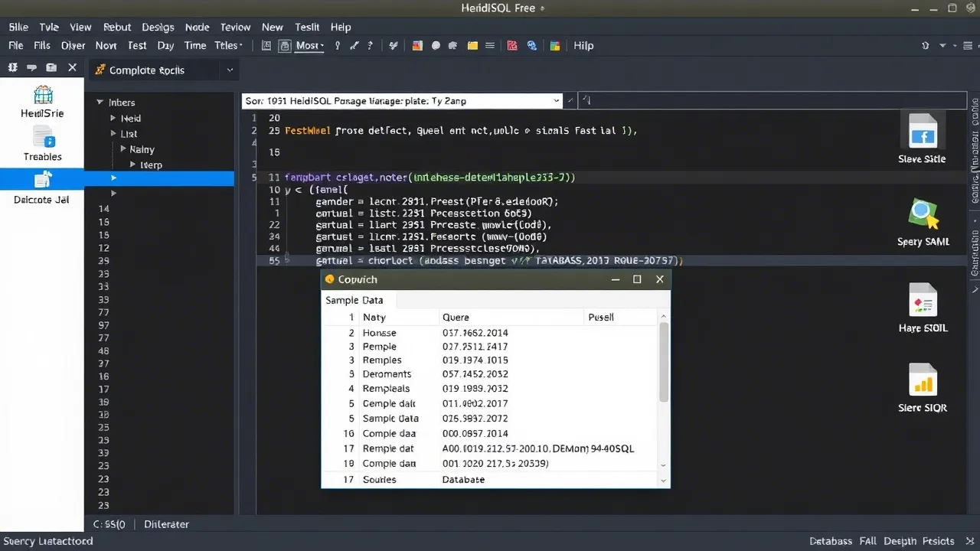Switch to the Sample Data tab
Image resolution: width=980 pixels, height=551 pixels.
point(354,300)
